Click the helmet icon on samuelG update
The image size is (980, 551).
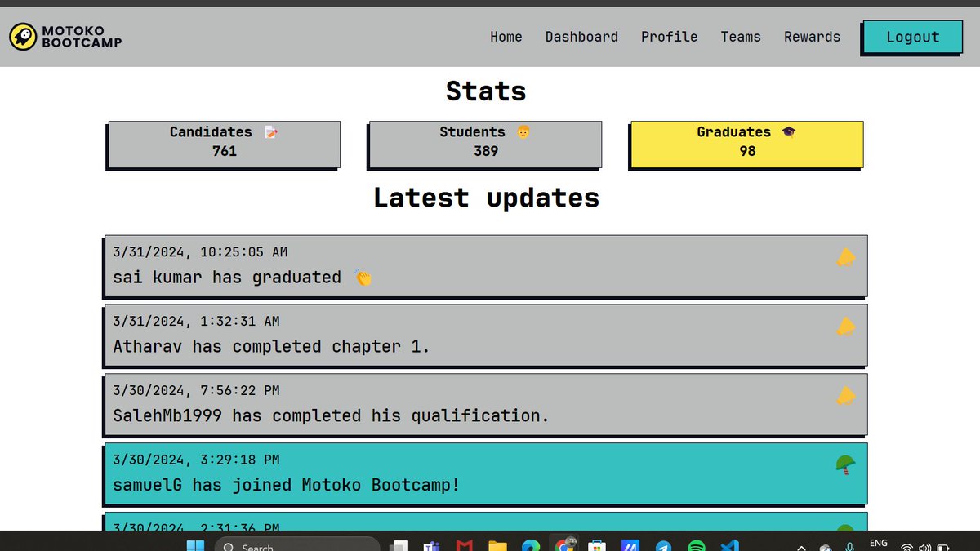[x=845, y=465]
